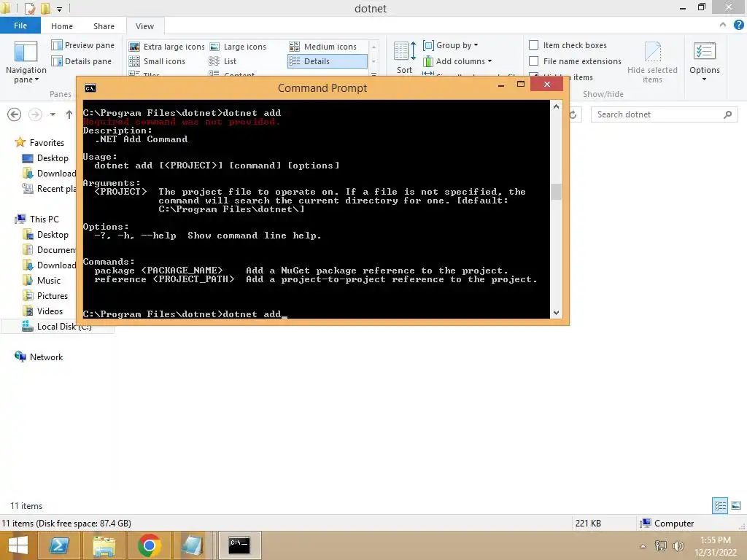Go back with the Back arrow
The width and height of the screenshot is (747, 560).
pos(15,114)
